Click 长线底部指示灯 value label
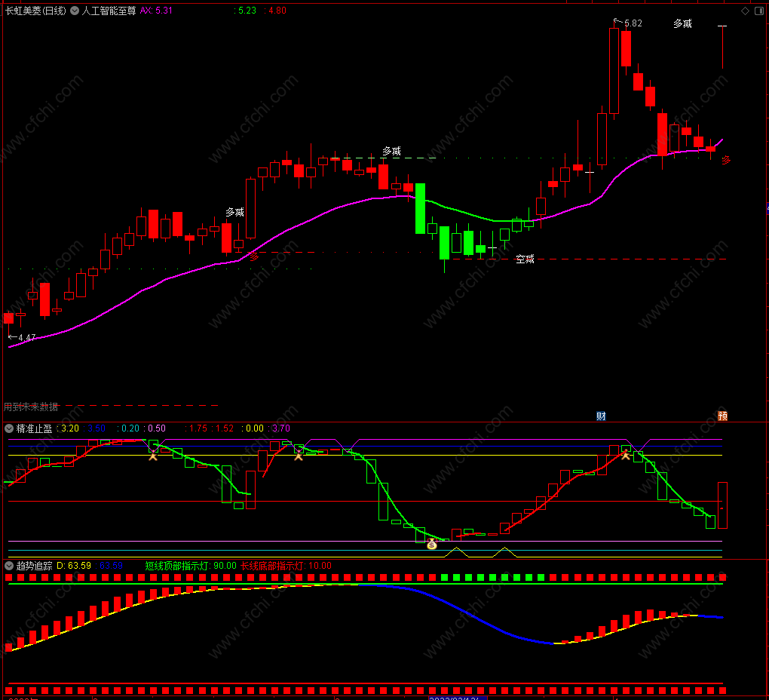The image size is (769, 700). click(286, 565)
